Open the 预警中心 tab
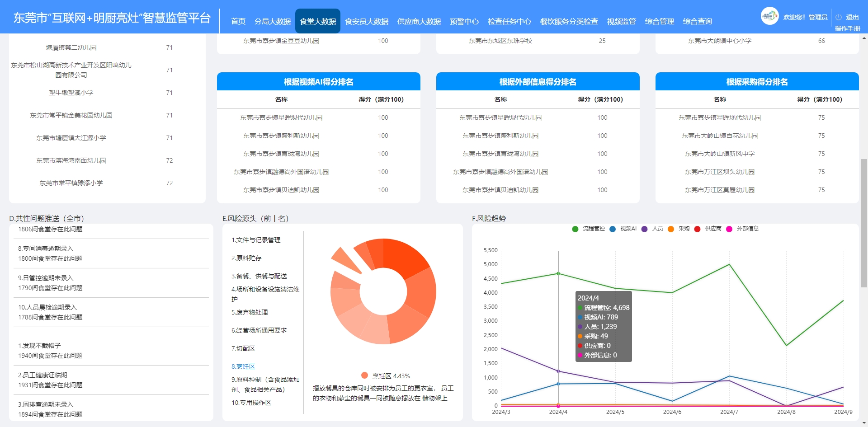 click(x=464, y=21)
